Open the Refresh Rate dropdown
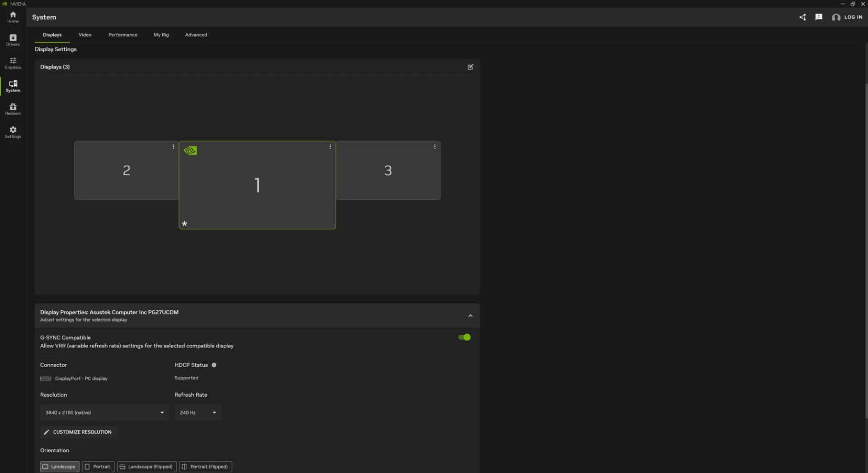868x473 pixels. (x=198, y=412)
